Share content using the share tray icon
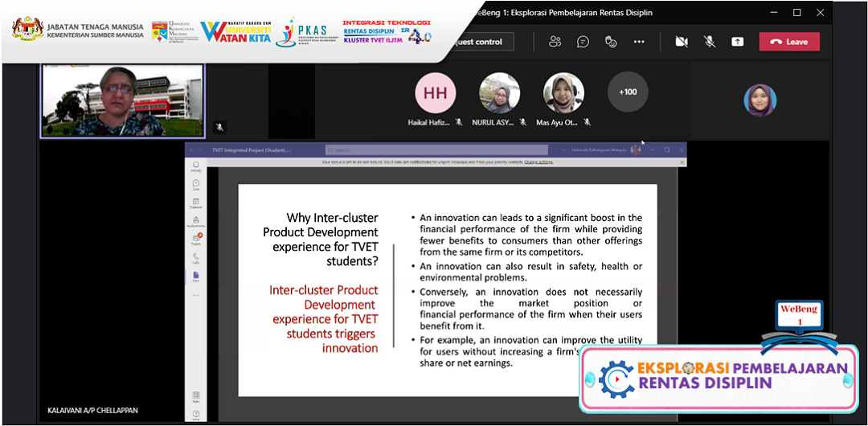Viewport: 868px width, 426px height. point(737,42)
